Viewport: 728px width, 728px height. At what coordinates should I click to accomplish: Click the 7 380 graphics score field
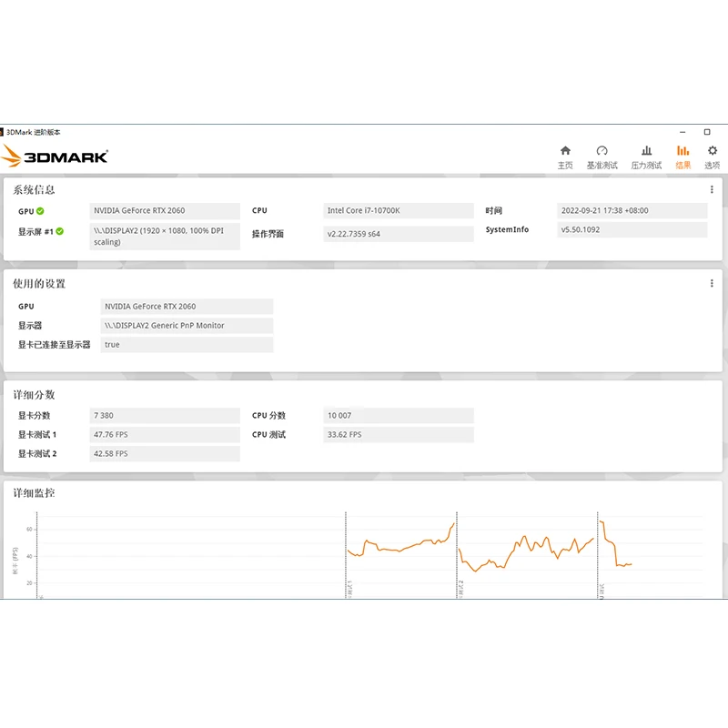[165, 416]
